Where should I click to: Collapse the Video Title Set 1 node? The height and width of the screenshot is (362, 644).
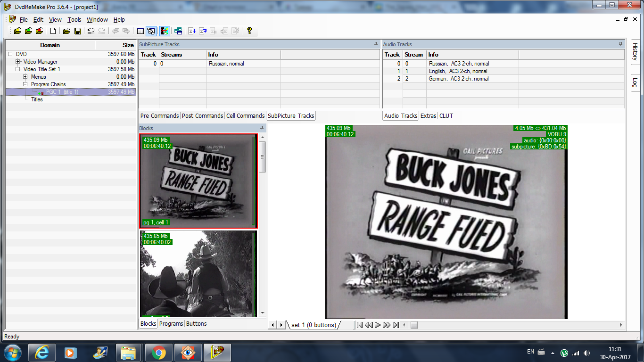(x=18, y=69)
